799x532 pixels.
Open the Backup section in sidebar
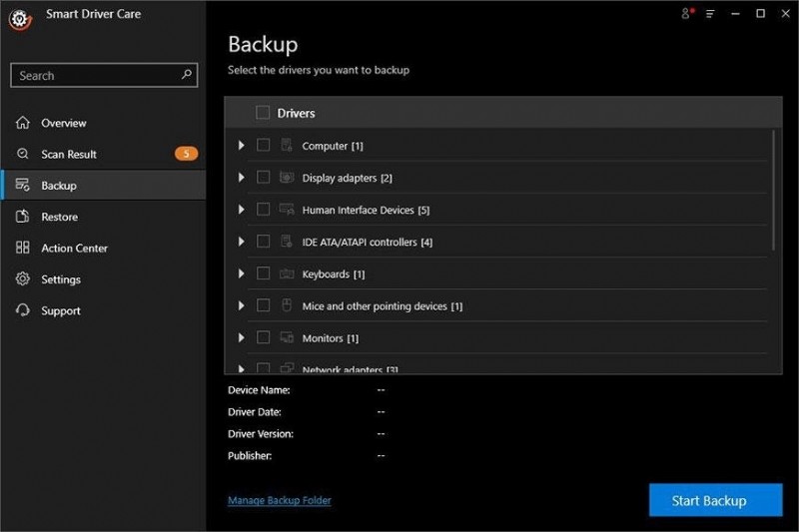(59, 186)
